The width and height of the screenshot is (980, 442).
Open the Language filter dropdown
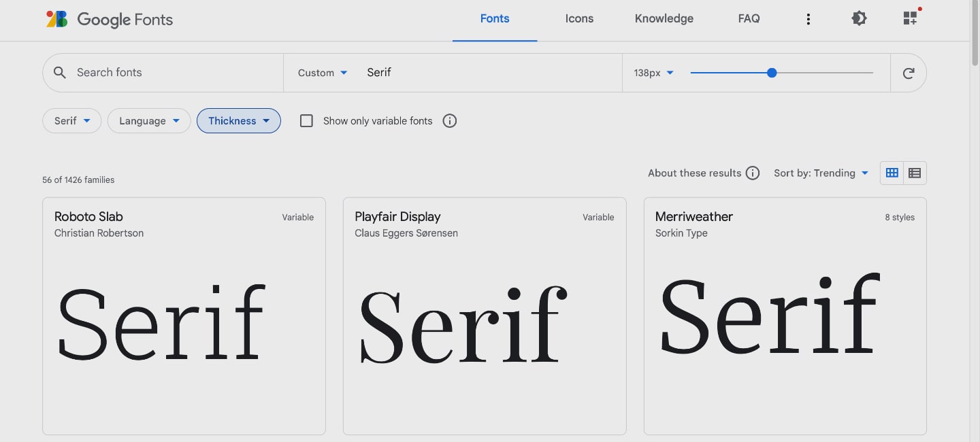point(149,121)
